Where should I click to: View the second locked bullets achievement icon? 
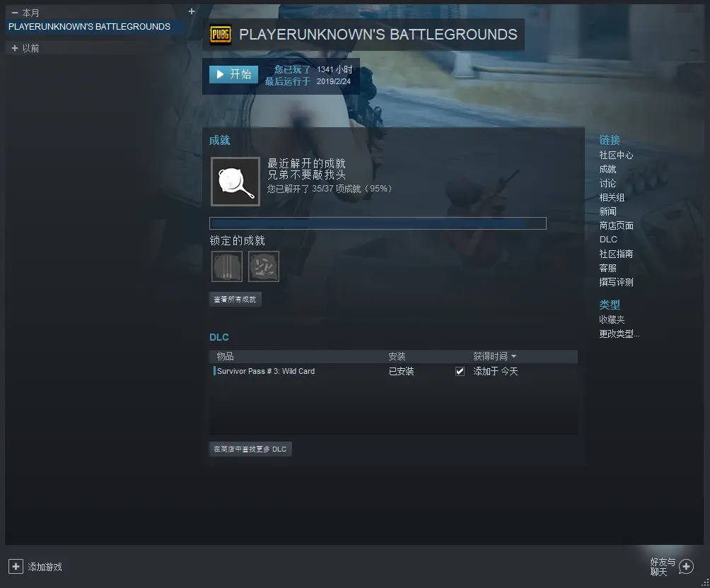click(x=264, y=266)
